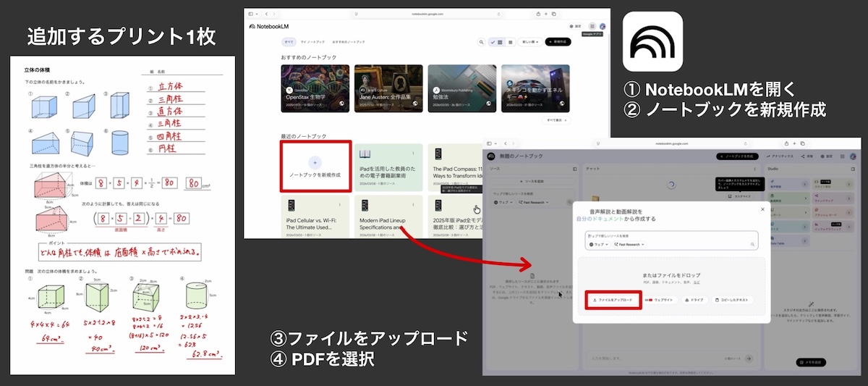Click the NotebookLM logo in home window
This screenshot has width=868, height=386.
(x=269, y=27)
